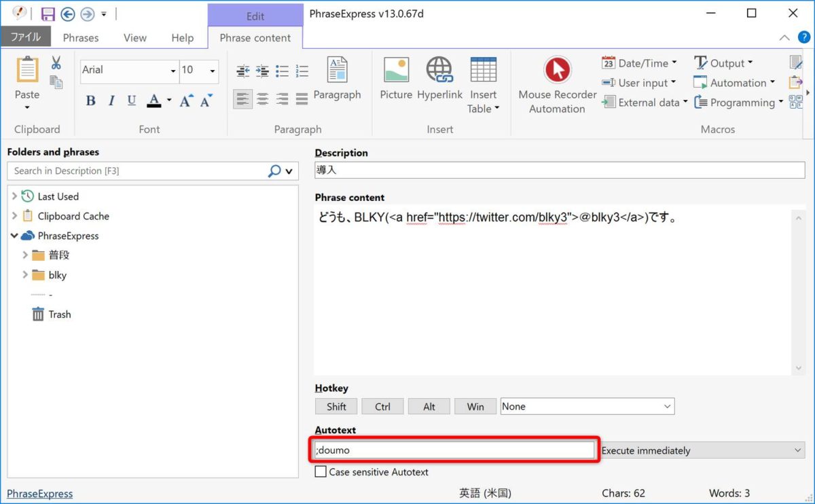Increase font size icon
The width and height of the screenshot is (815, 504).
(186, 101)
